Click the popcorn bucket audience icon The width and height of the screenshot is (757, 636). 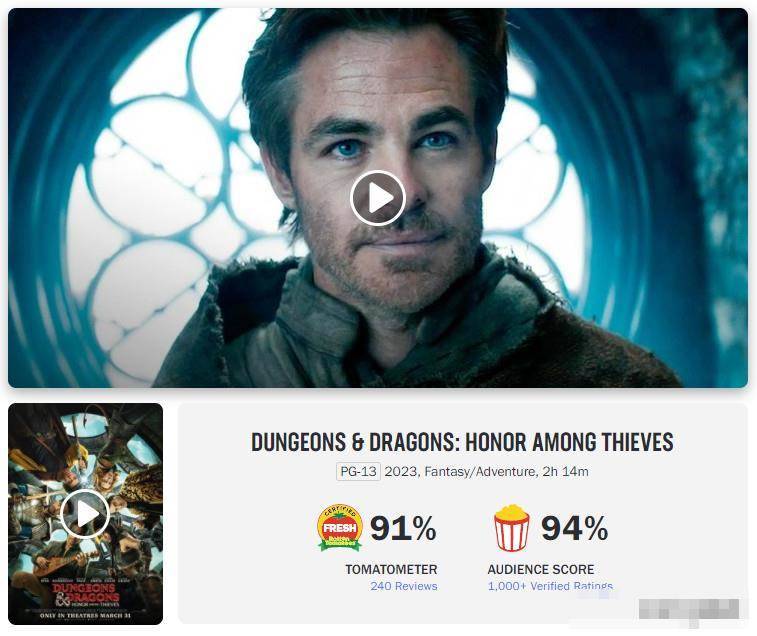tap(511, 528)
